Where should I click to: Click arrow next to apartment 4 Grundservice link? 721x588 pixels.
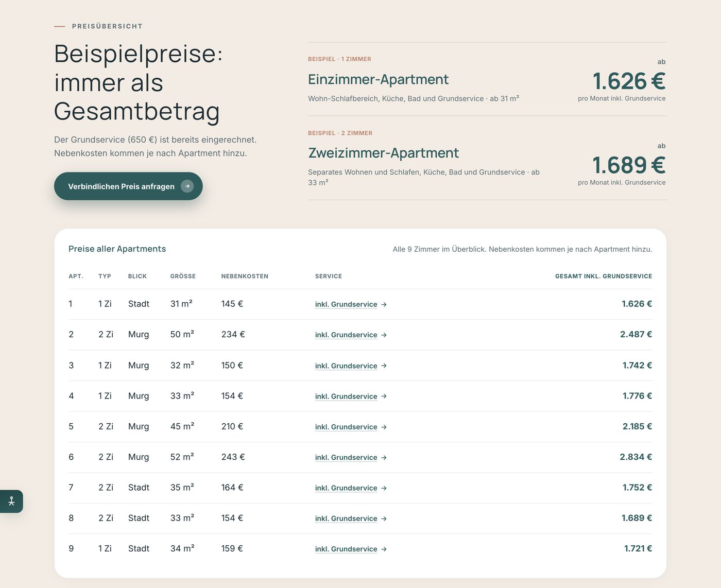point(384,396)
